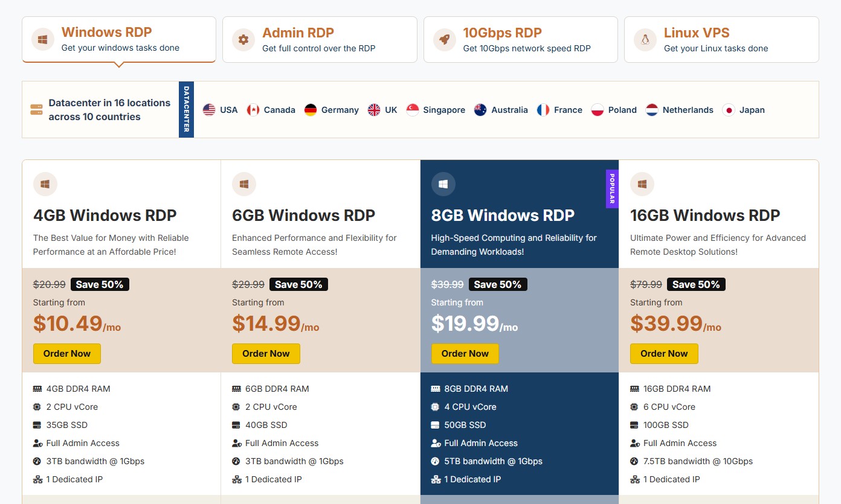This screenshot has width=841, height=504.
Task: Select the USA flag icon
Action: pos(208,109)
